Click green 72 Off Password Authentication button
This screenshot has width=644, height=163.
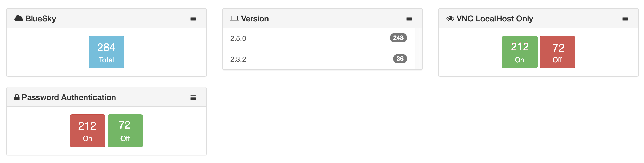125,131
